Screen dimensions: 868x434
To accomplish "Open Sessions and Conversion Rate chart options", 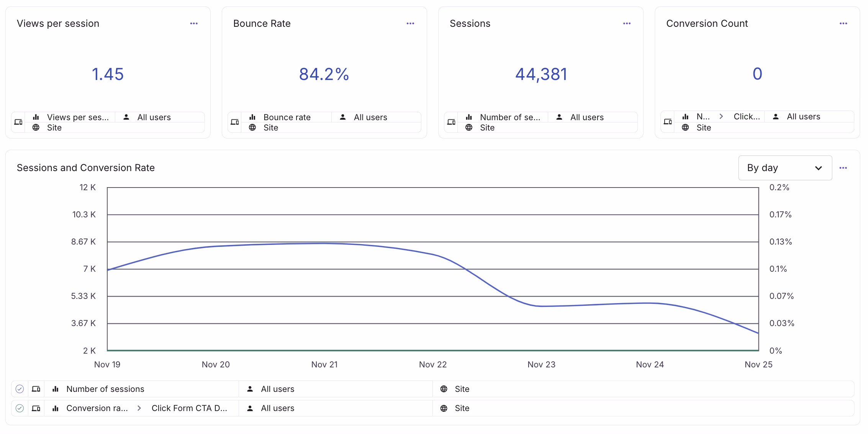I will [x=843, y=168].
